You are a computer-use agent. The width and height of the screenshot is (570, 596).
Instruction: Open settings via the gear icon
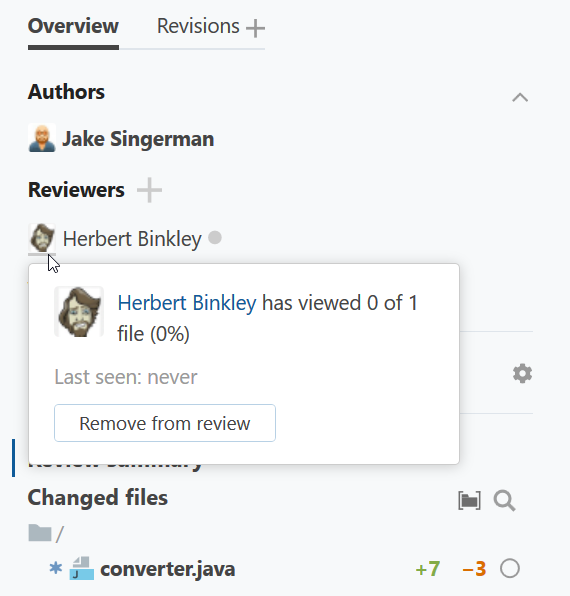(x=522, y=374)
